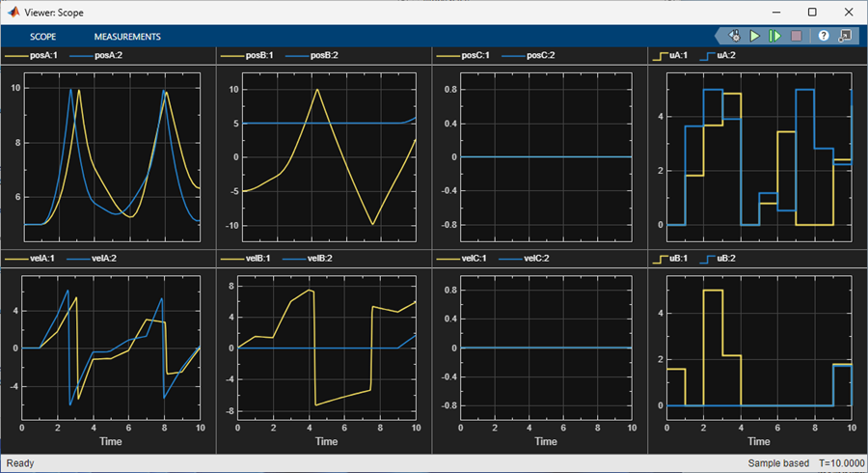Screen dimensions: 868x473
Task: Click the MATLAB logo in title bar
Action: [x=13, y=12]
